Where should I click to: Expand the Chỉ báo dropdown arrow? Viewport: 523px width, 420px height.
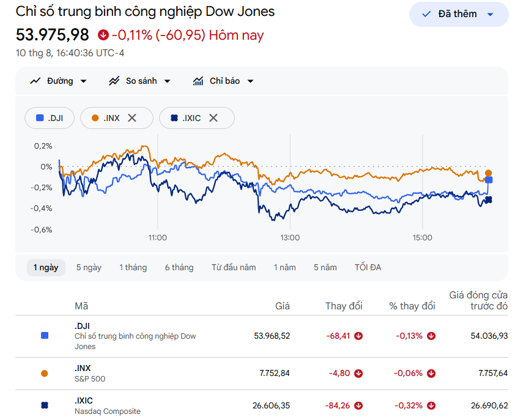point(251,81)
